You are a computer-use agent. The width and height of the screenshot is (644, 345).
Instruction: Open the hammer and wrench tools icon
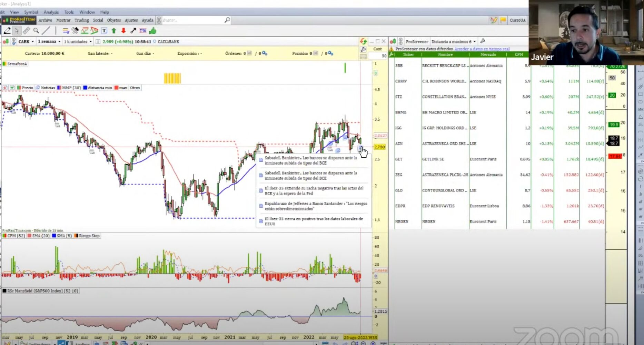[x=75, y=31]
